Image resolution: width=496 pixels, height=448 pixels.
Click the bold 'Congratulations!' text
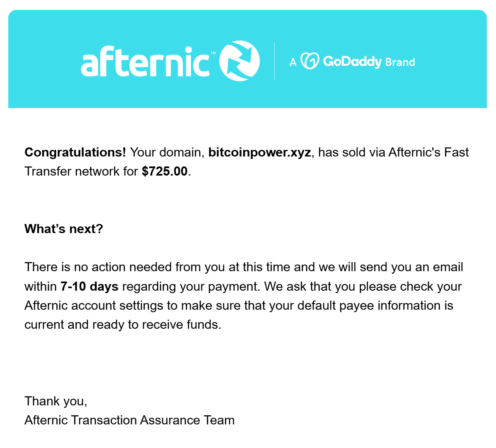pos(75,152)
